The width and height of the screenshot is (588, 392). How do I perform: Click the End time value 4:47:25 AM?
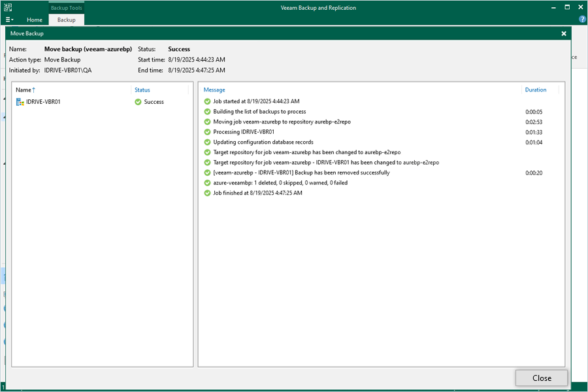tap(197, 70)
